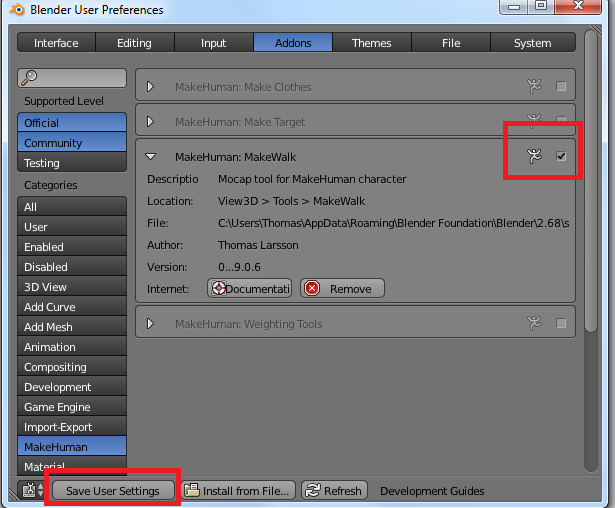Image resolution: width=615 pixels, height=508 pixels.
Task: Click Save User Settings button
Action: (112, 491)
